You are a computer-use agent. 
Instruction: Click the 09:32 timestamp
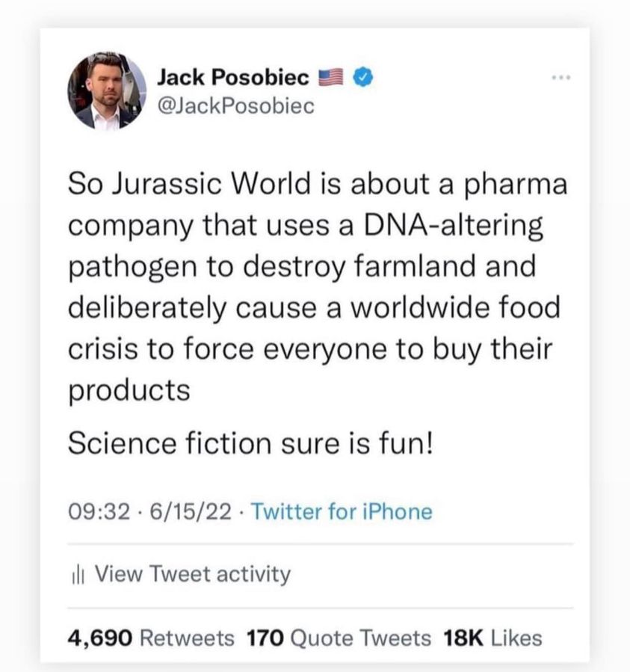click(x=94, y=512)
